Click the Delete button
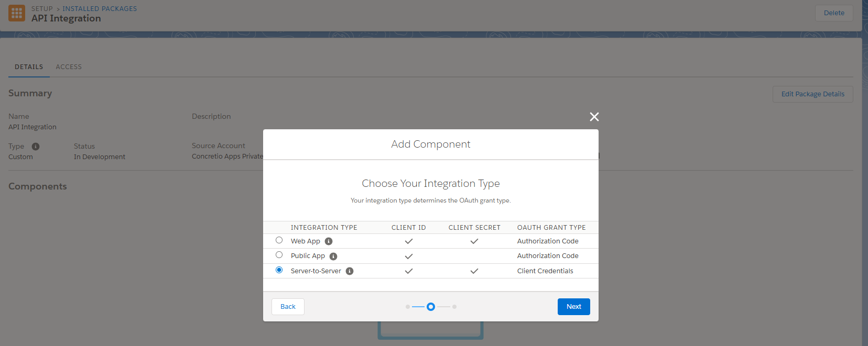 coord(834,13)
